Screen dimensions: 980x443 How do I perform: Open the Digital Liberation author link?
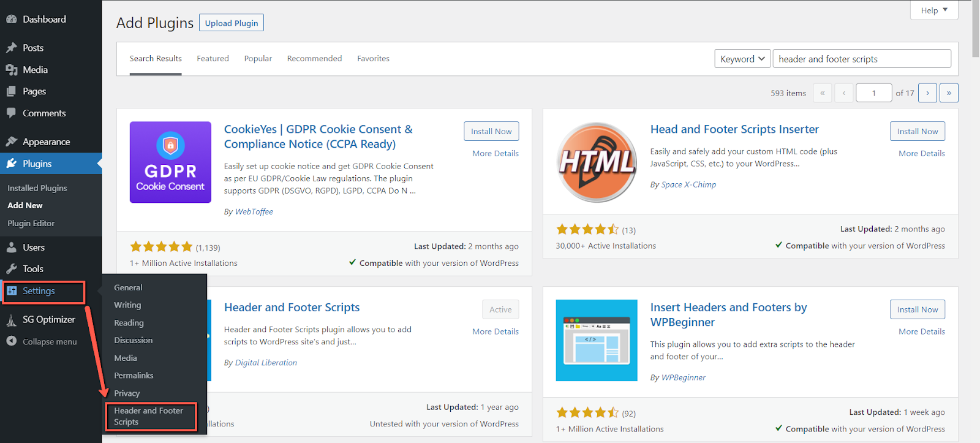266,363
